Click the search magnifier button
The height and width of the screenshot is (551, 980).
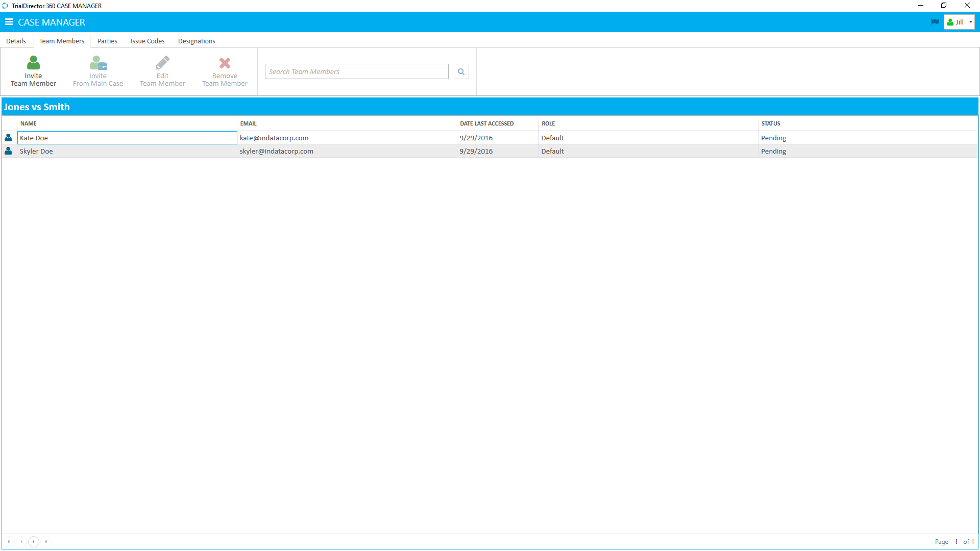pos(461,71)
